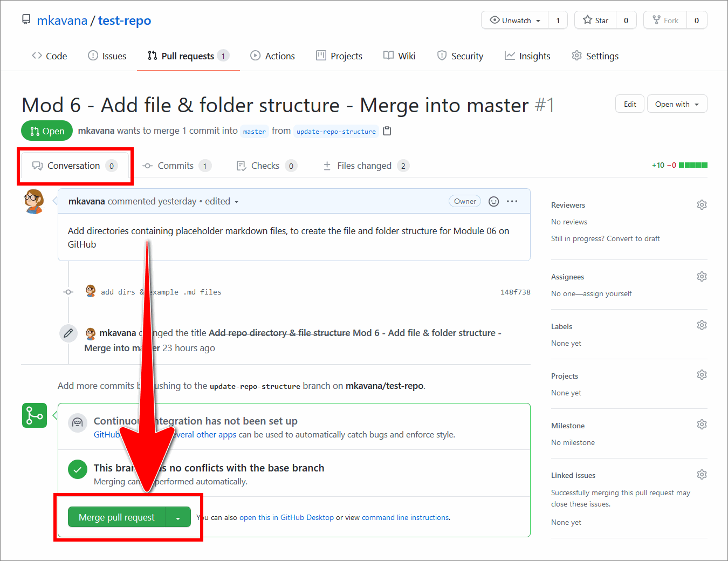Viewport: 728px width, 561px height.
Task: Click the pencil title-change timeline icon
Action: (68, 333)
